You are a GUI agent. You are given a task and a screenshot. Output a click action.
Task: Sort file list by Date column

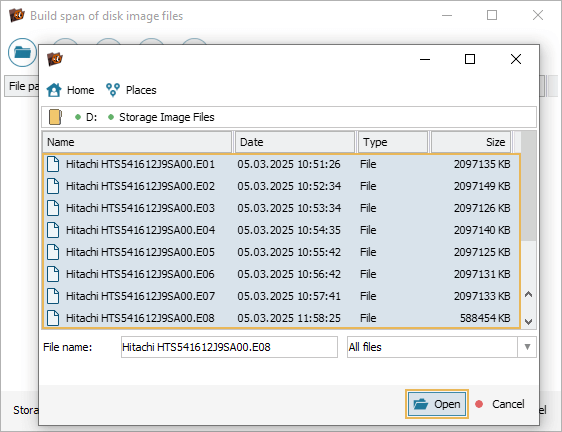click(x=295, y=142)
